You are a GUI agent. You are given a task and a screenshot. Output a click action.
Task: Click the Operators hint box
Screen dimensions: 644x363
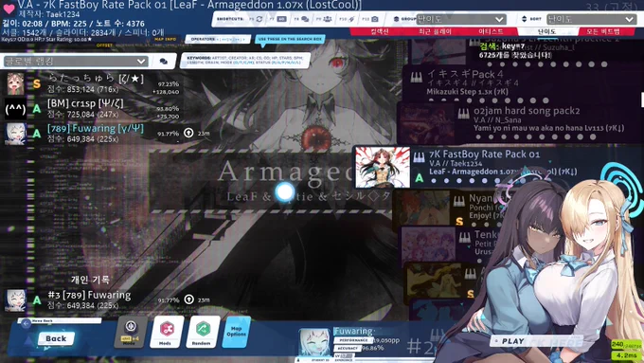tap(217, 39)
